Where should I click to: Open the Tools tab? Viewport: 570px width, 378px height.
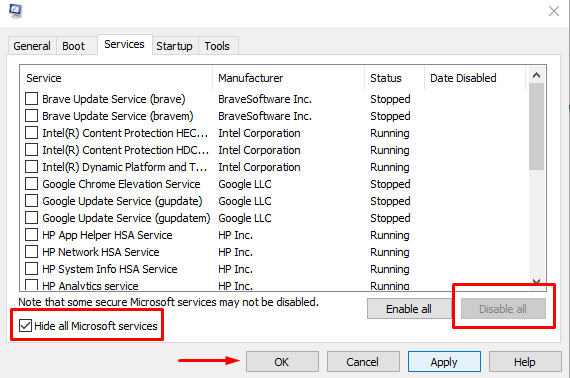click(217, 46)
